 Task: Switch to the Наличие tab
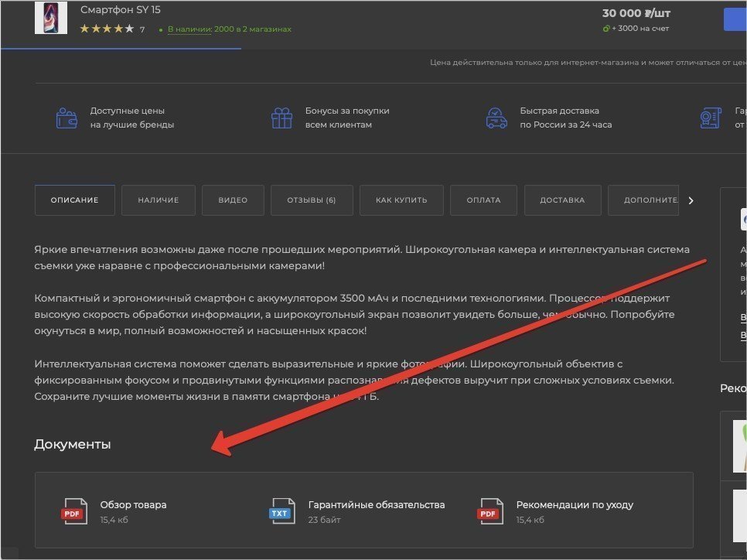tap(159, 200)
